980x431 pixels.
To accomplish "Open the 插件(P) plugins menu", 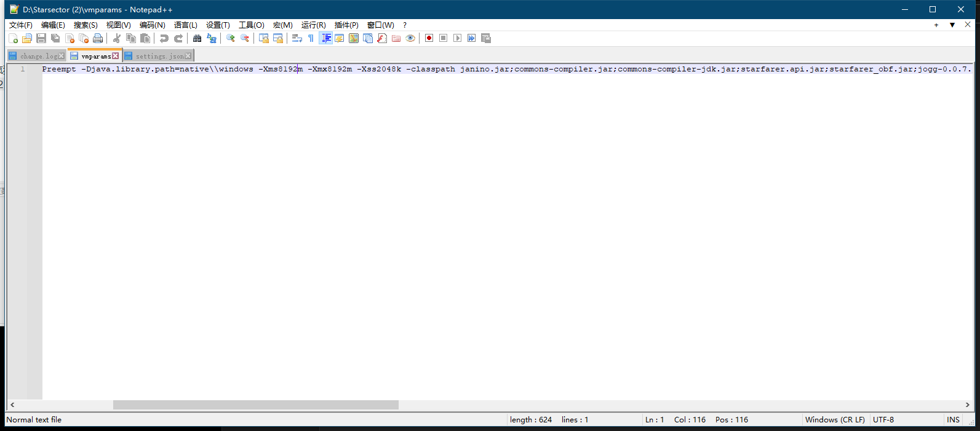I will click(346, 25).
